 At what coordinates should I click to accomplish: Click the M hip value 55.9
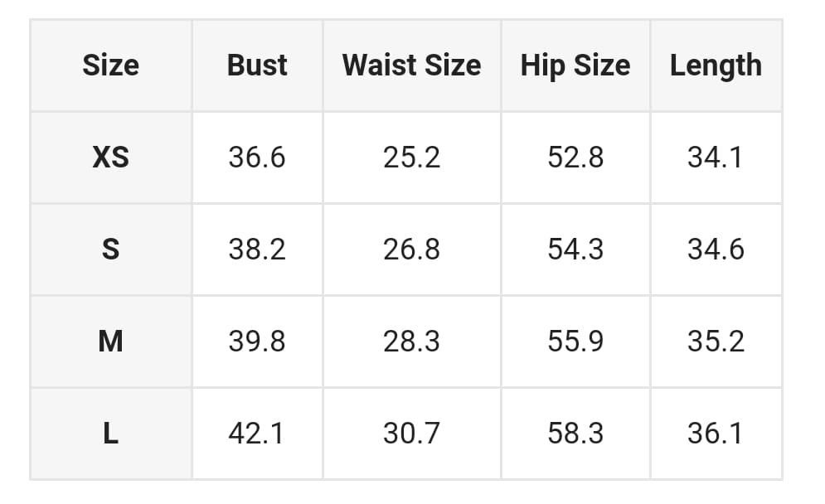coord(575,341)
